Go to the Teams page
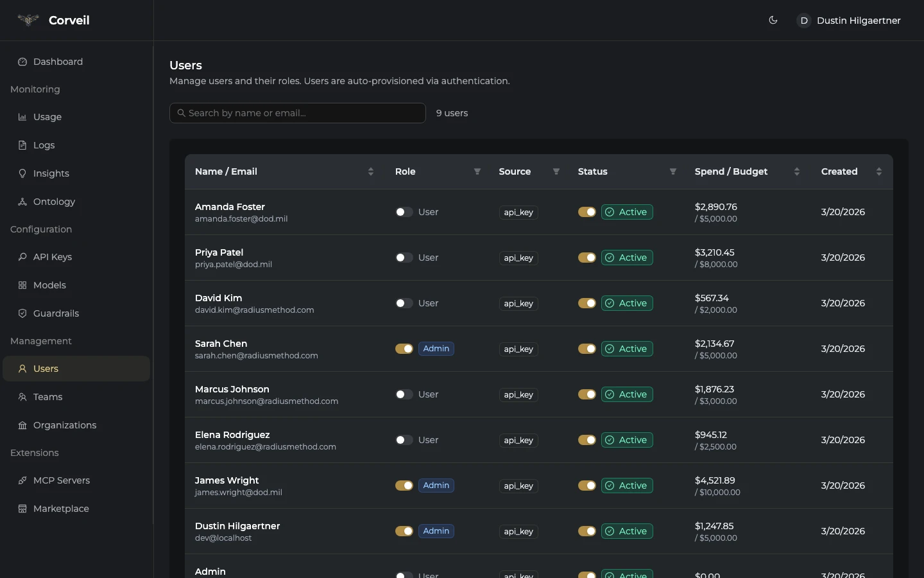Image resolution: width=924 pixels, height=578 pixels. 48,397
